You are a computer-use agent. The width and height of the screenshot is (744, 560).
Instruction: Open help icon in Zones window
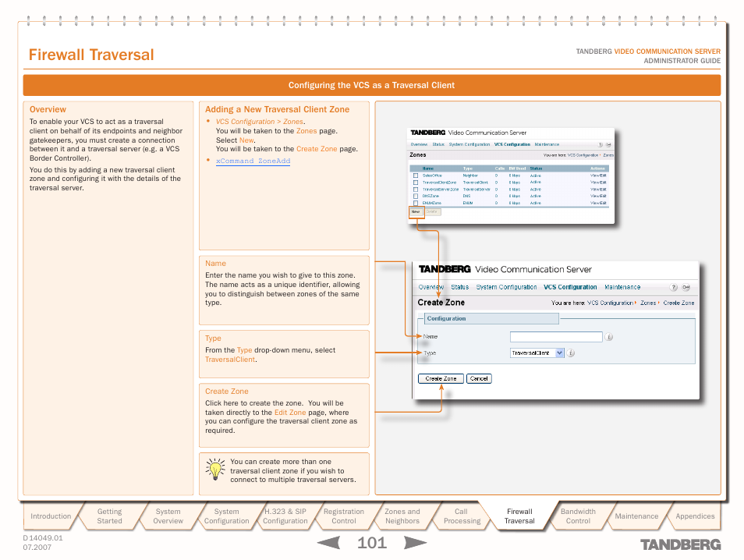(x=601, y=145)
